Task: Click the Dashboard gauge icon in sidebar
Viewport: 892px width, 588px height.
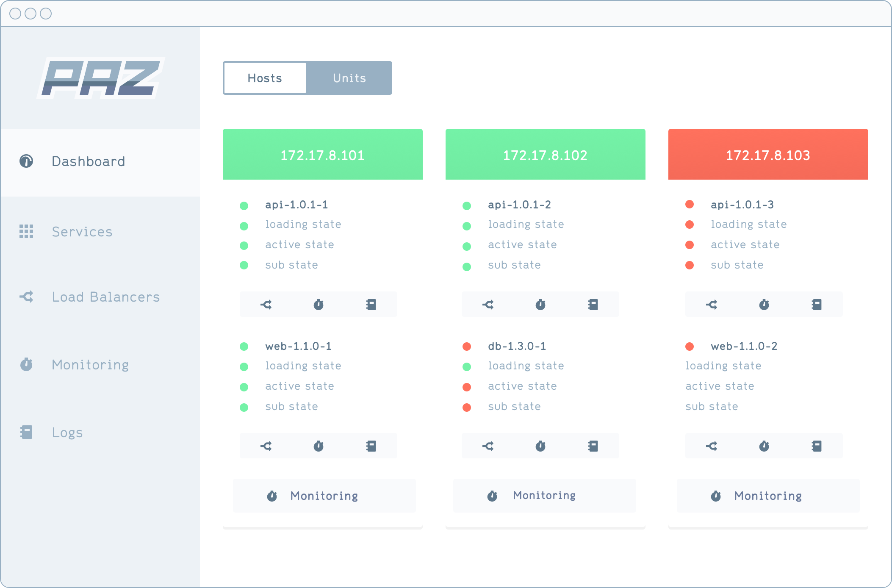Action: coord(26,161)
